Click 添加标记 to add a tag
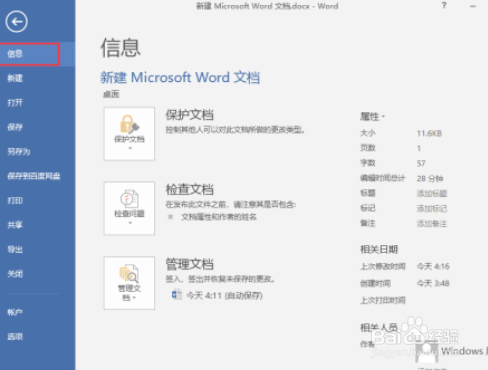The height and width of the screenshot is (370, 488). (x=432, y=209)
